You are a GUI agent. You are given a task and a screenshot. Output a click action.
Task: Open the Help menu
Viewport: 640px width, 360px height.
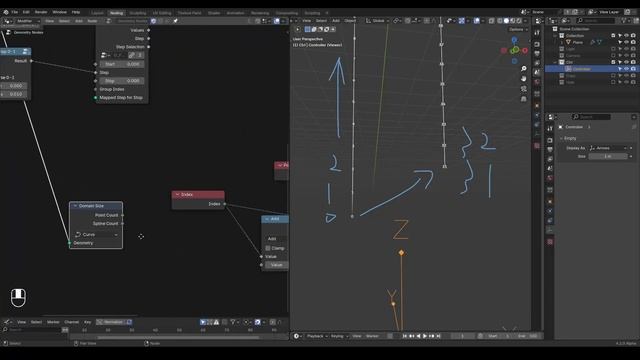click(x=76, y=12)
